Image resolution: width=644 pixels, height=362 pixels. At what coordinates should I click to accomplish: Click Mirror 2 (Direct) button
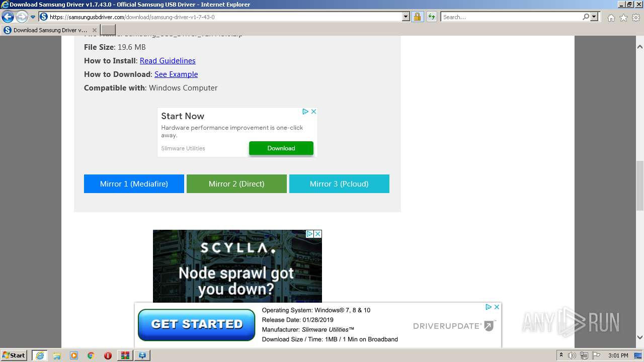coord(236,184)
